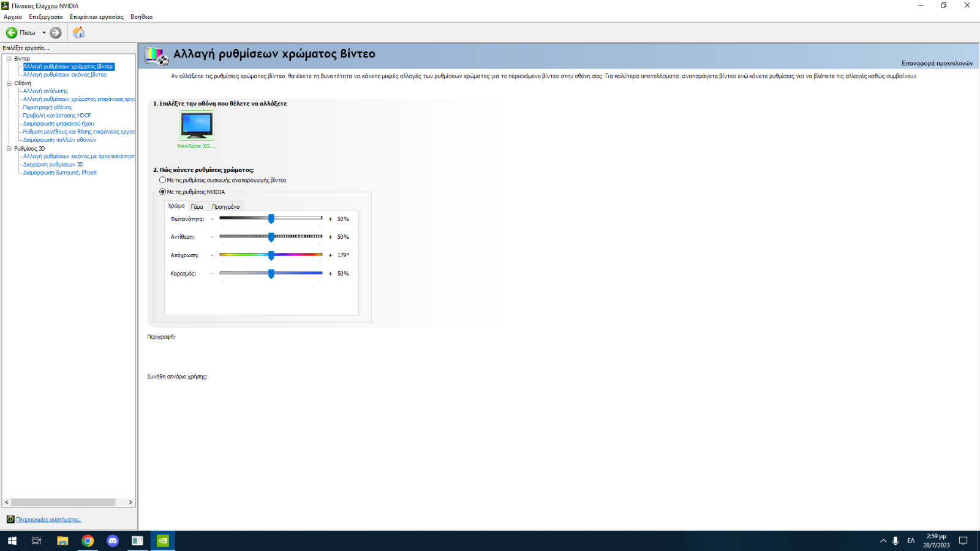Click the Κορεσμός saturation slider

coord(271,274)
